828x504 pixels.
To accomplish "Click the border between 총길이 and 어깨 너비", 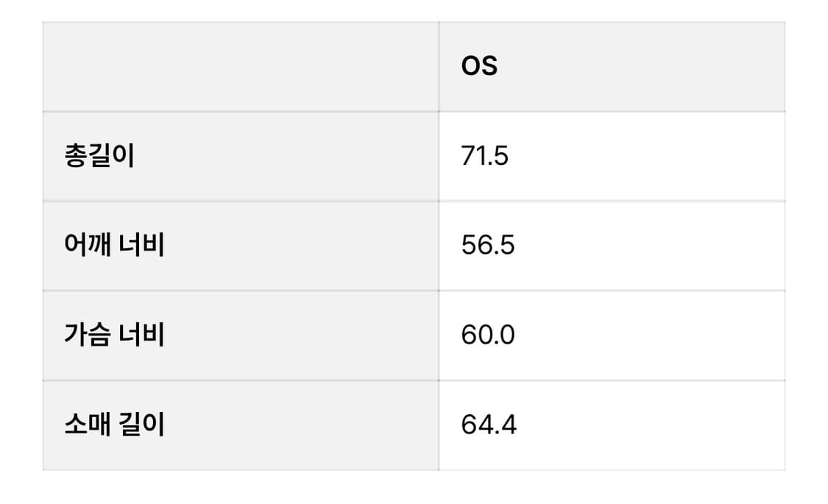I will coord(240,201).
